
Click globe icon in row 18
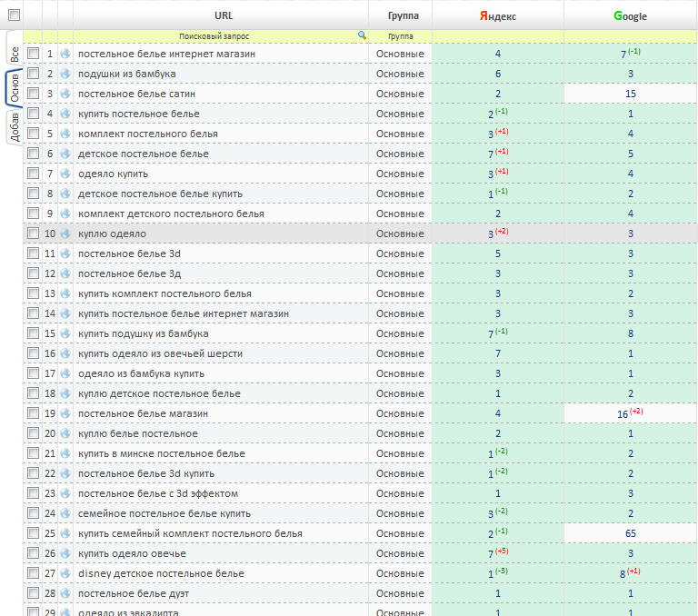pyautogui.click(x=65, y=394)
